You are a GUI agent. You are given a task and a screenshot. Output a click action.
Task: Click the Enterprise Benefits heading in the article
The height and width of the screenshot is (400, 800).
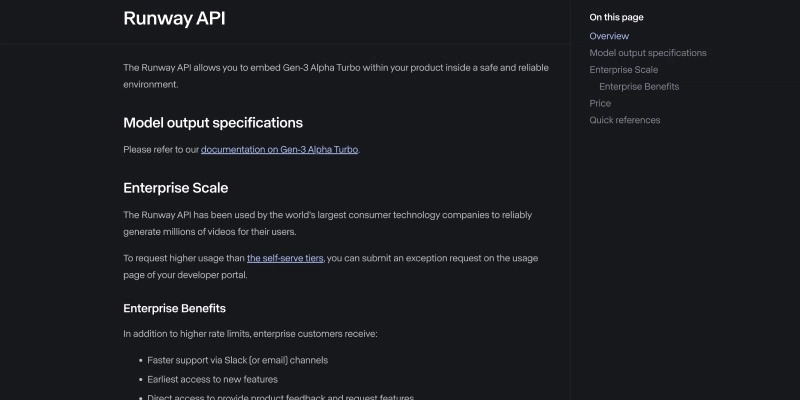174,309
